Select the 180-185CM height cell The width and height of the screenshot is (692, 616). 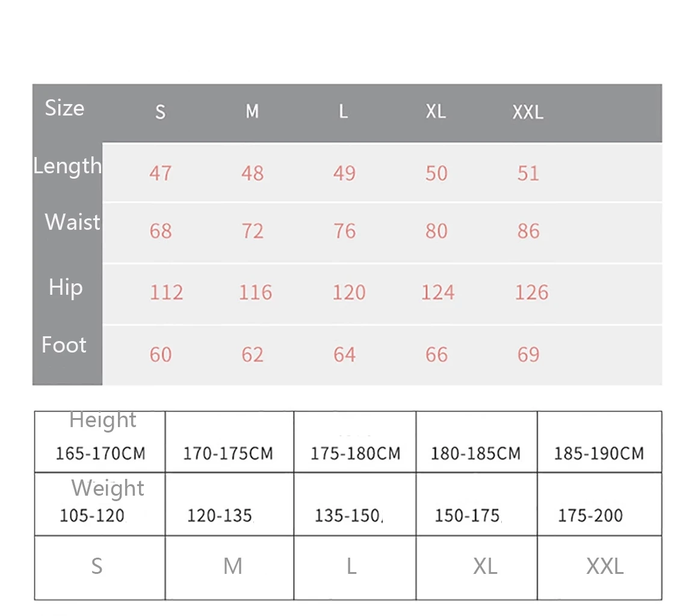click(475, 453)
